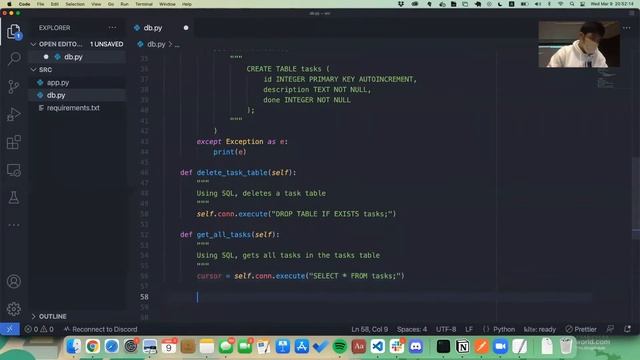Open the Extensions view

pos(13,142)
